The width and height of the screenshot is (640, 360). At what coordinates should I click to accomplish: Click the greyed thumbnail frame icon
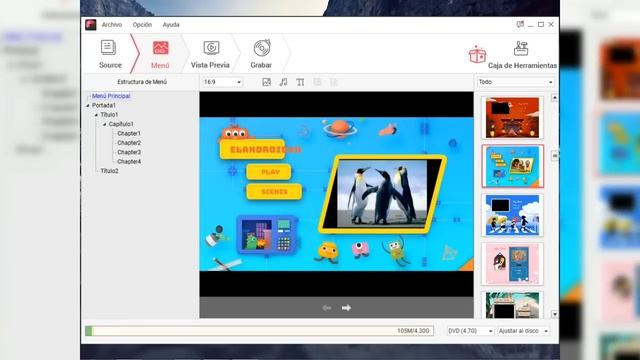[317, 82]
